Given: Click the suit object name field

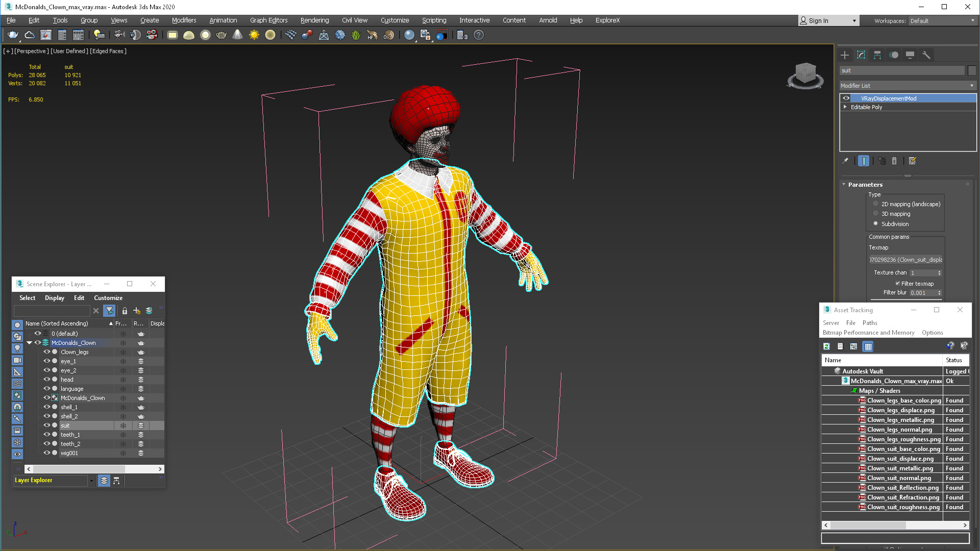Looking at the screenshot, I should [902, 70].
